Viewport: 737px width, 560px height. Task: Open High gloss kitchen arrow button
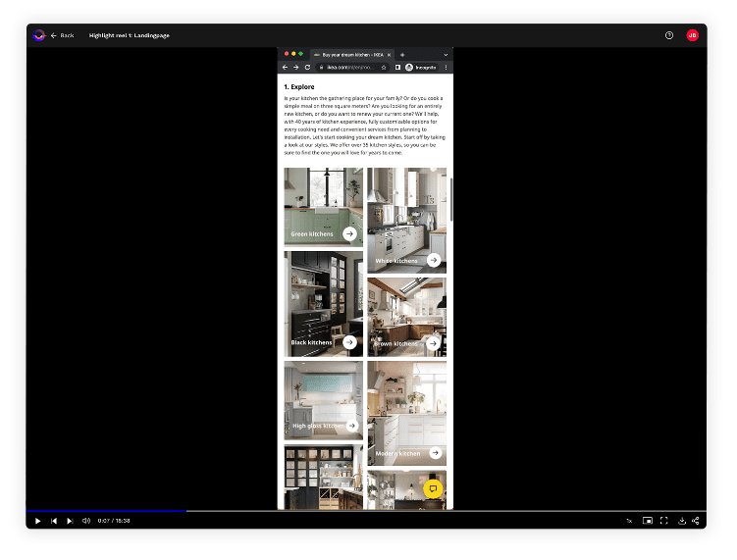(352, 426)
